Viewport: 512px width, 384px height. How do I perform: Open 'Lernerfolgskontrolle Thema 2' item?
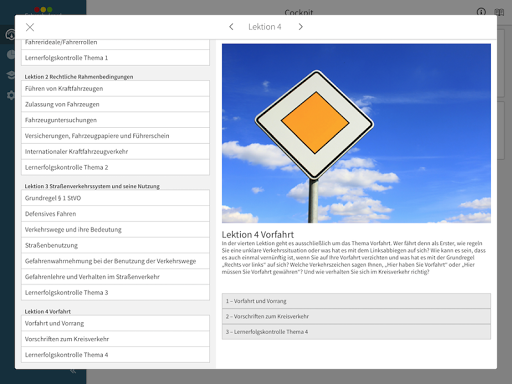tap(115, 167)
